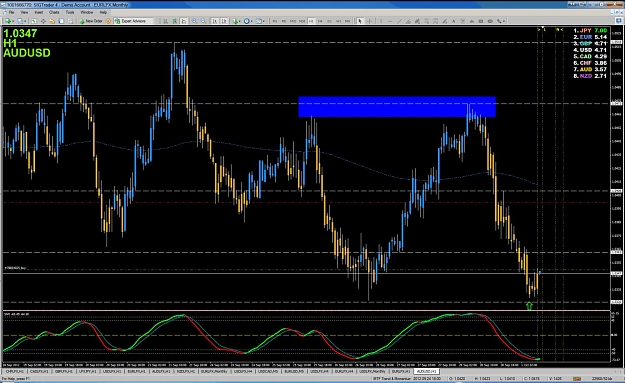Open the Window menu

pyautogui.click(x=87, y=12)
